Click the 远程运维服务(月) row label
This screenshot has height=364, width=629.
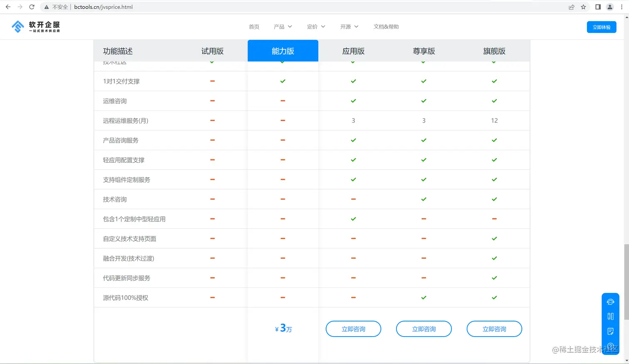[x=126, y=121]
